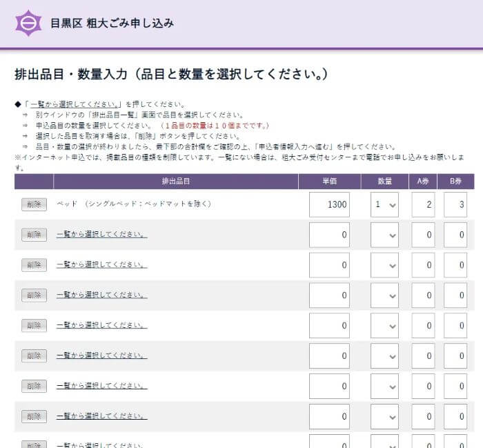Click 削除 button in the seventh table row
Image resolution: width=483 pixels, height=448 pixels.
point(34,386)
